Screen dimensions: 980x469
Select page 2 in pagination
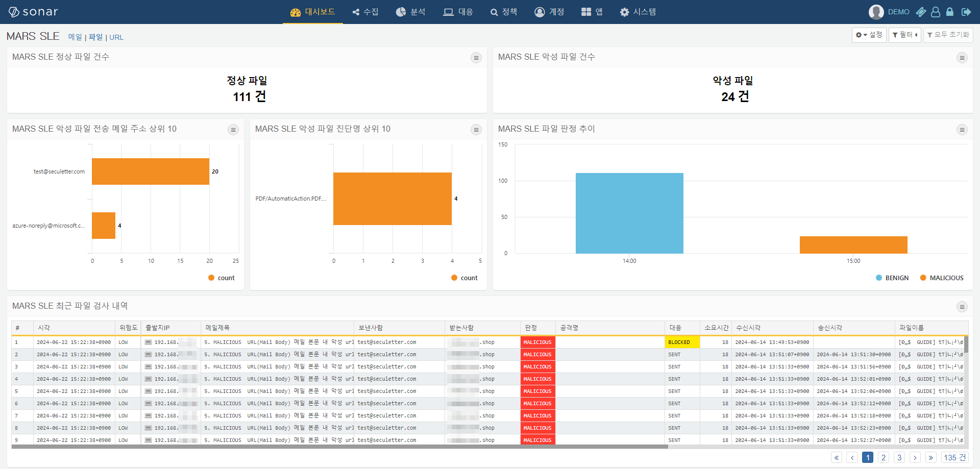(884, 457)
